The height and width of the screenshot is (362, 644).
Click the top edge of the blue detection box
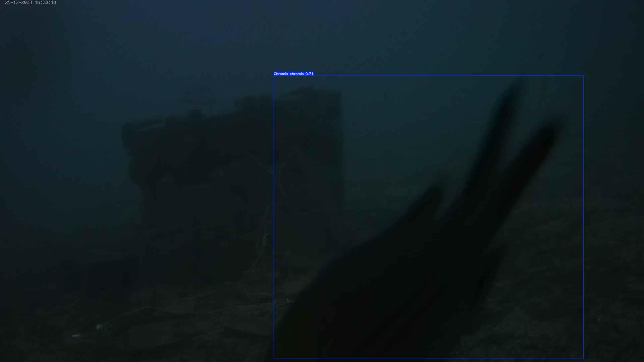pos(429,76)
